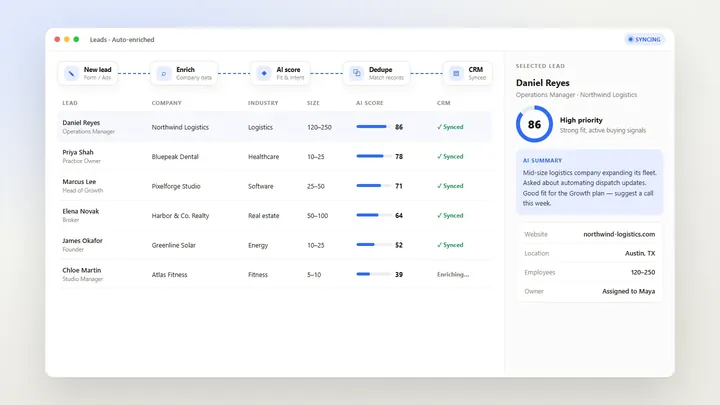Select the Daniel Reyes lead row
The image size is (720, 405).
[x=275, y=127]
